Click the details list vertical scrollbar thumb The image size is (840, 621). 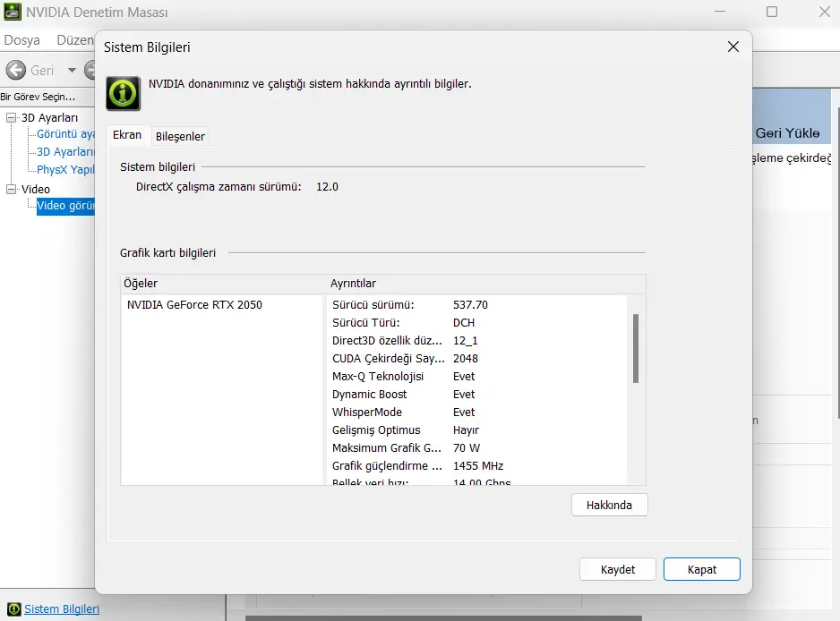click(636, 348)
